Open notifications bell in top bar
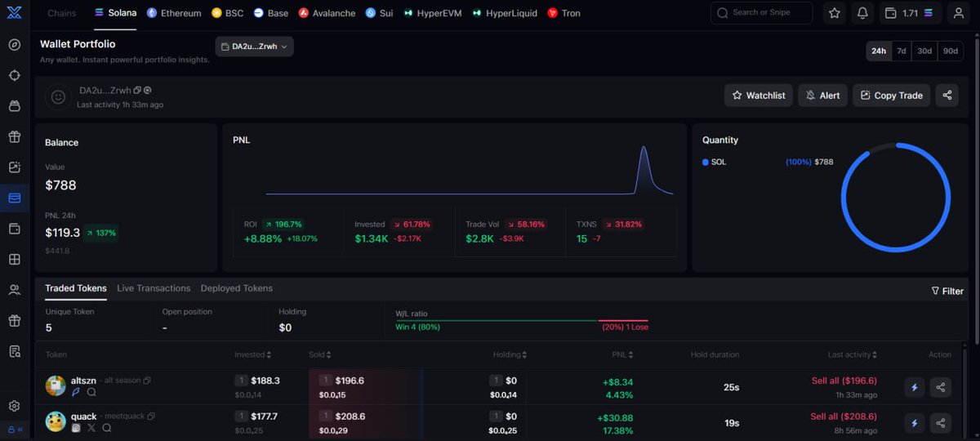This screenshot has height=441, width=980. pos(862,13)
